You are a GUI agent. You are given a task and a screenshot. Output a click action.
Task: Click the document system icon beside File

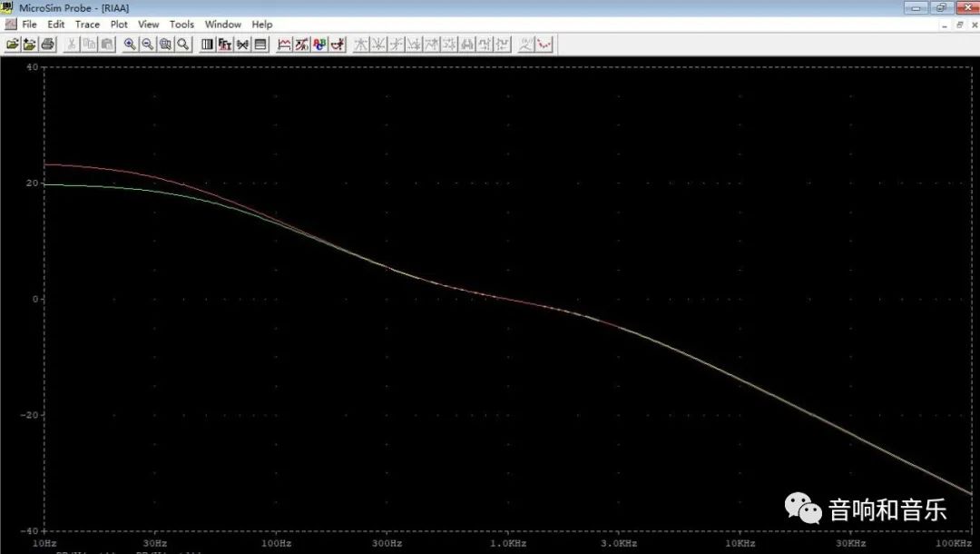pyautogui.click(x=11, y=25)
